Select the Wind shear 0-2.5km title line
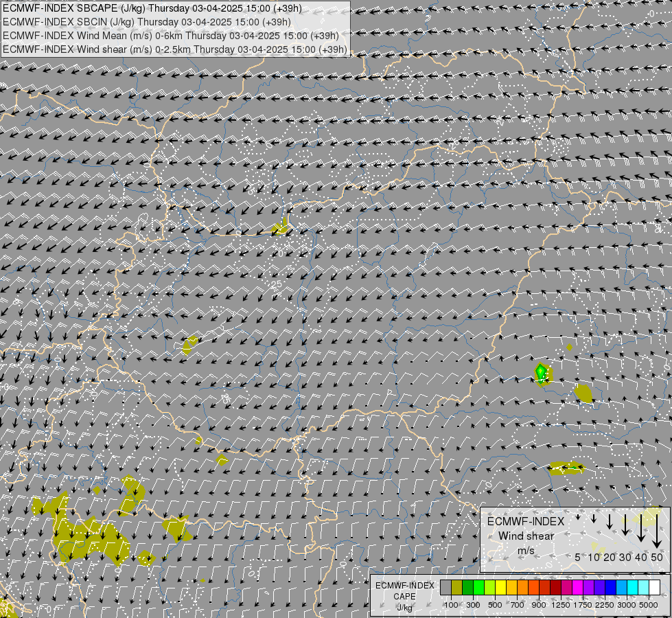 (175, 49)
